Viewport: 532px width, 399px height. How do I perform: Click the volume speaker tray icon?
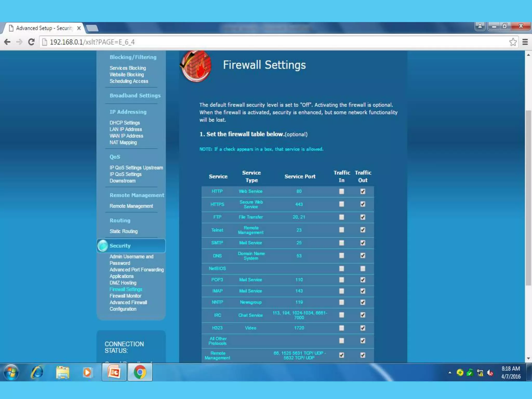click(x=490, y=373)
